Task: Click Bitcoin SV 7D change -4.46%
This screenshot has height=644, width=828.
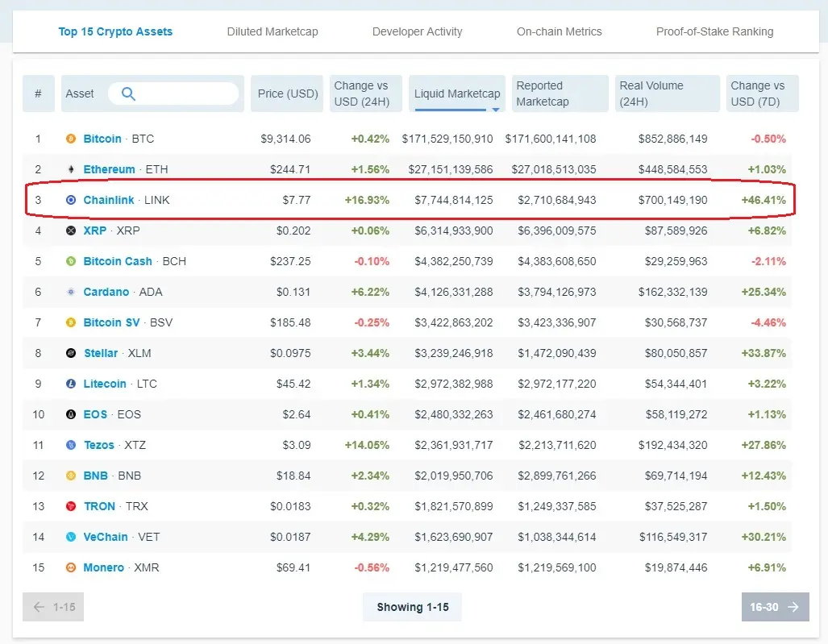Action: (x=768, y=322)
